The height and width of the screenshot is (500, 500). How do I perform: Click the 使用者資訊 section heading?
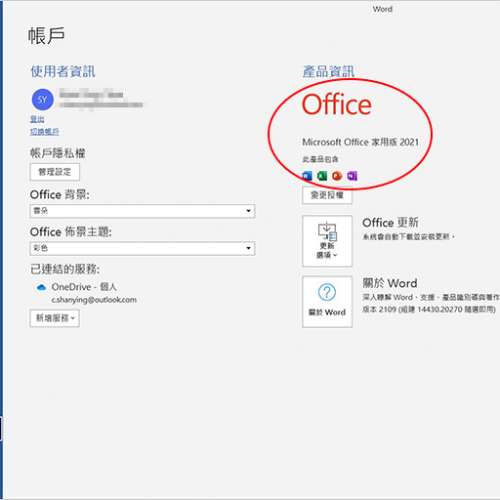63,71
